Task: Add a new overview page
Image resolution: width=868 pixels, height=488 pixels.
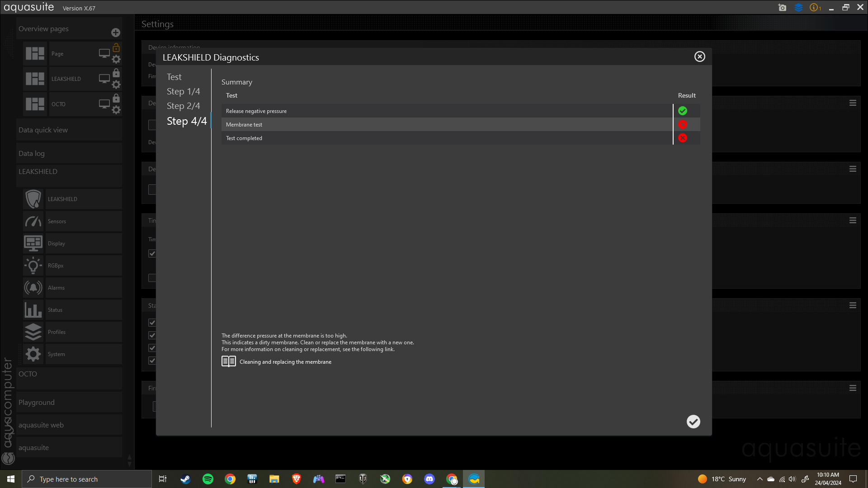Action: coord(116,33)
